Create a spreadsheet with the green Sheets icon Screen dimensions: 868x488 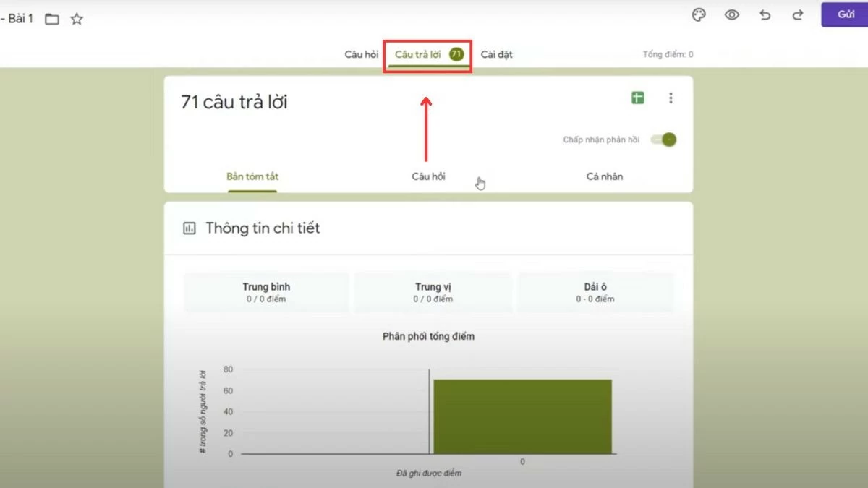point(636,98)
